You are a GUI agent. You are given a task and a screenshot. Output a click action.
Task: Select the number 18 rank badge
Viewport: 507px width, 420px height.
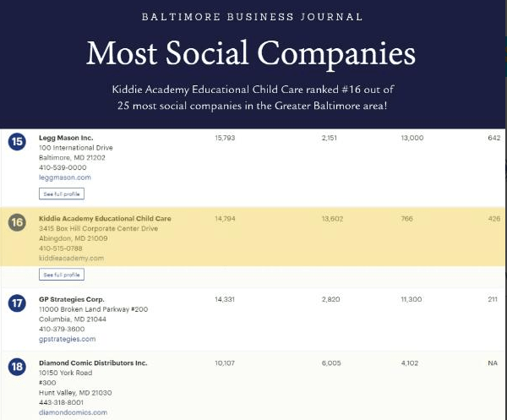(17, 367)
